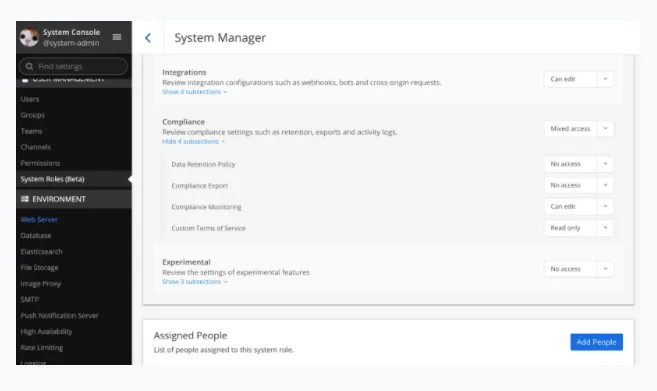Expand Show 4 subsections under Integrations
657x391 pixels.
coord(194,92)
